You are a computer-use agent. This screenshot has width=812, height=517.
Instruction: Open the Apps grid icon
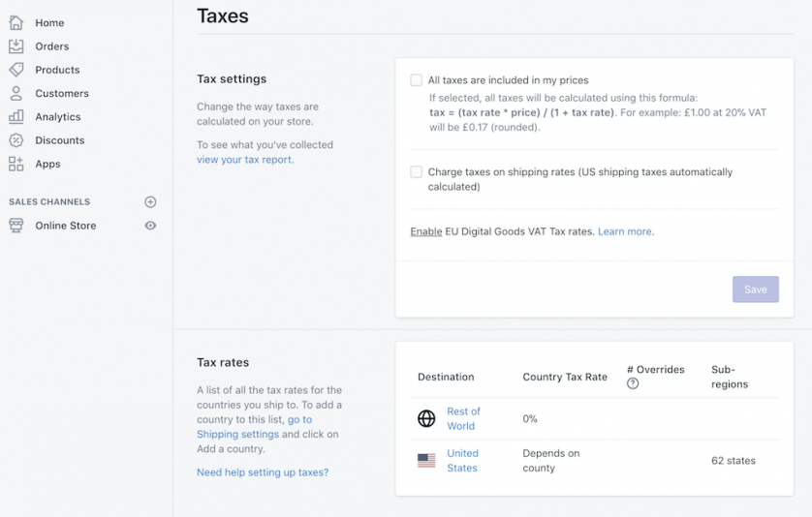point(16,164)
